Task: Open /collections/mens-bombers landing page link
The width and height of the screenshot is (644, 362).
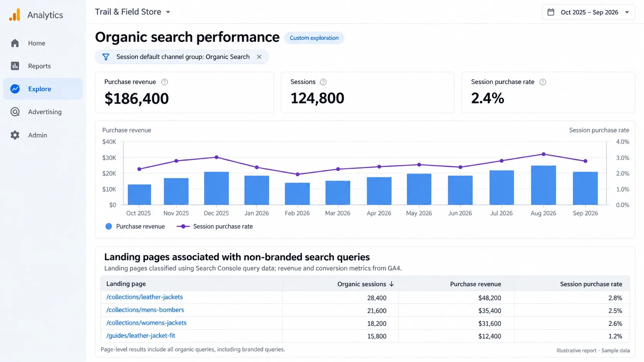Action: (x=145, y=310)
